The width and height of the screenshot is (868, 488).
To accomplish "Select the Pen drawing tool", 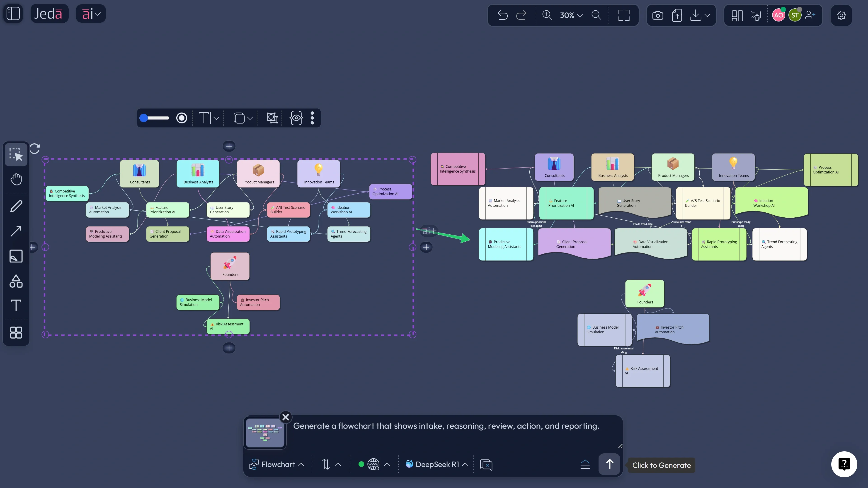I will (x=15, y=206).
